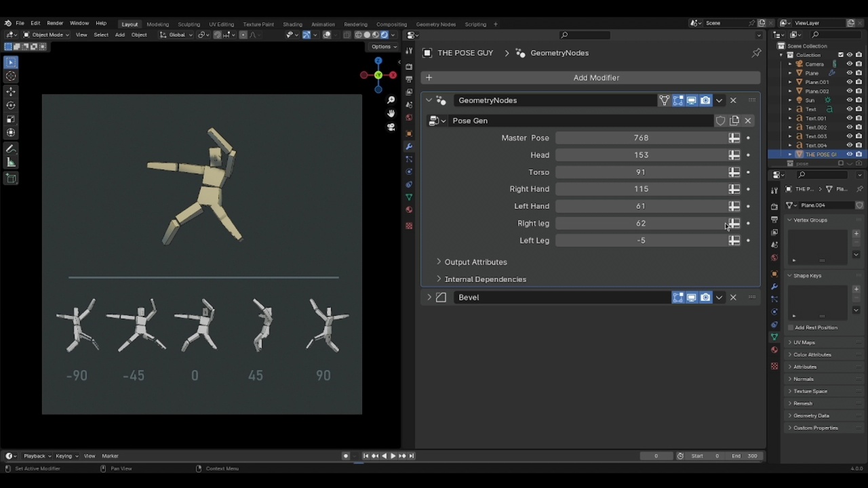Switch to the Sculpting workspace tab
The height and width of the screenshot is (488, 868).
(x=189, y=24)
